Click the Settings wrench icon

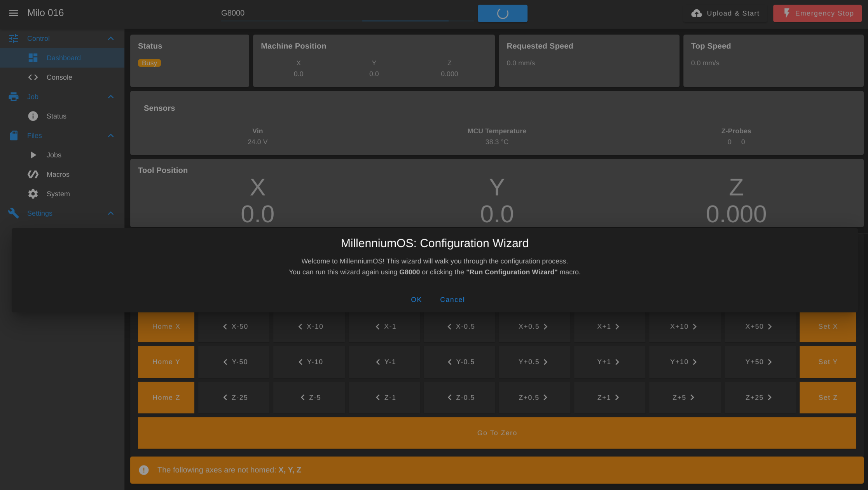(14, 213)
